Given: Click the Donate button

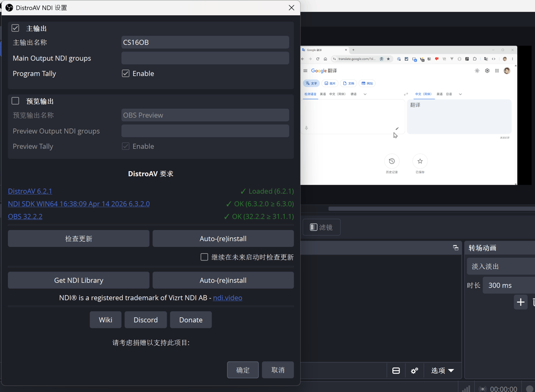Looking at the screenshot, I should pos(191,320).
